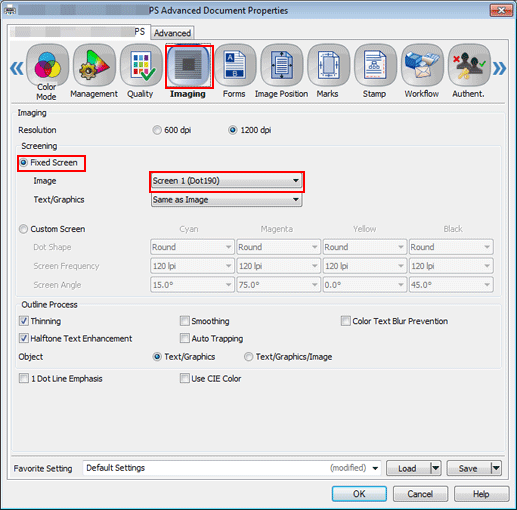Screen dimensions: 517x510
Task: Select 1200 dpi resolution
Action: [x=233, y=130]
